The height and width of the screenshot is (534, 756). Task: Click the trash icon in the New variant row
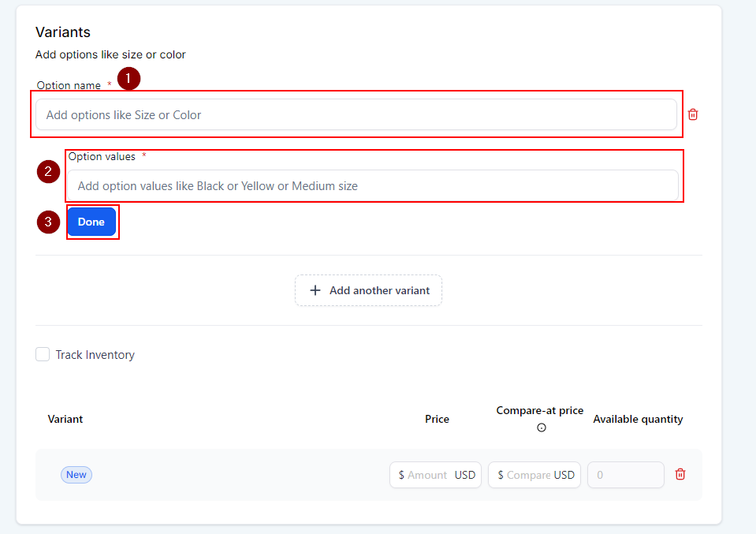[x=680, y=474]
